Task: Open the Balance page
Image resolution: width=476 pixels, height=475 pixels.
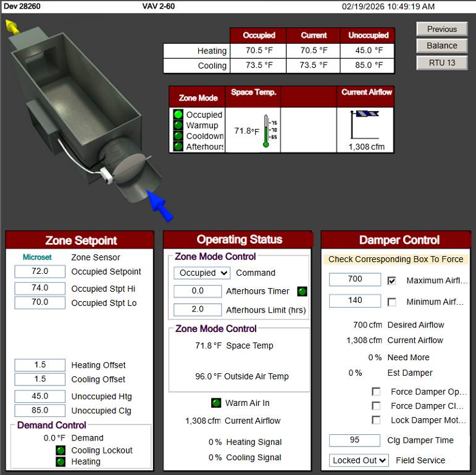Action: [x=441, y=46]
